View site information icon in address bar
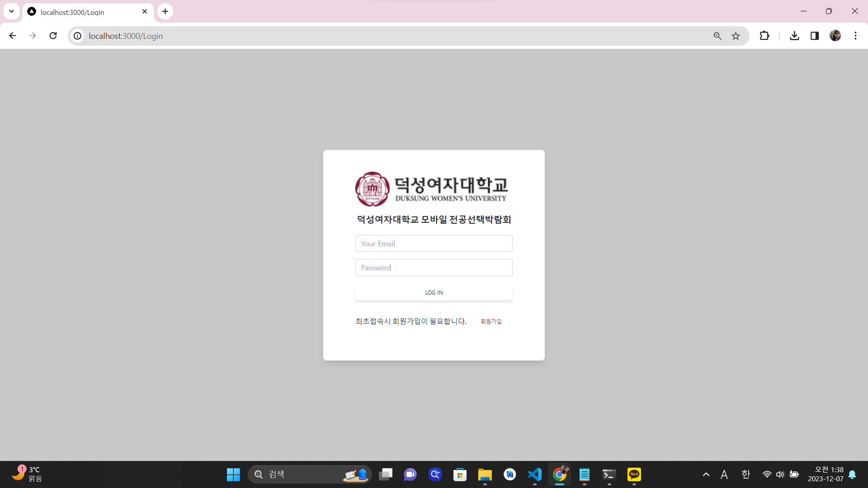868x488 pixels. tap(78, 36)
